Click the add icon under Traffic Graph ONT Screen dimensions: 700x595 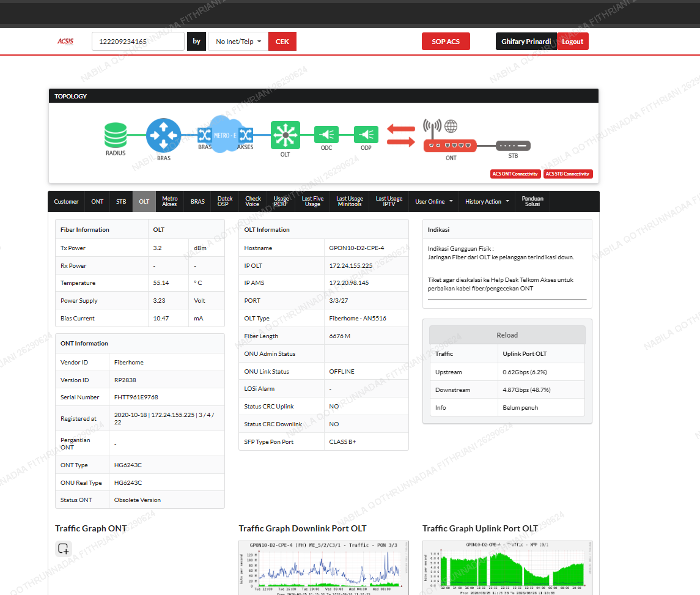[x=64, y=548]
